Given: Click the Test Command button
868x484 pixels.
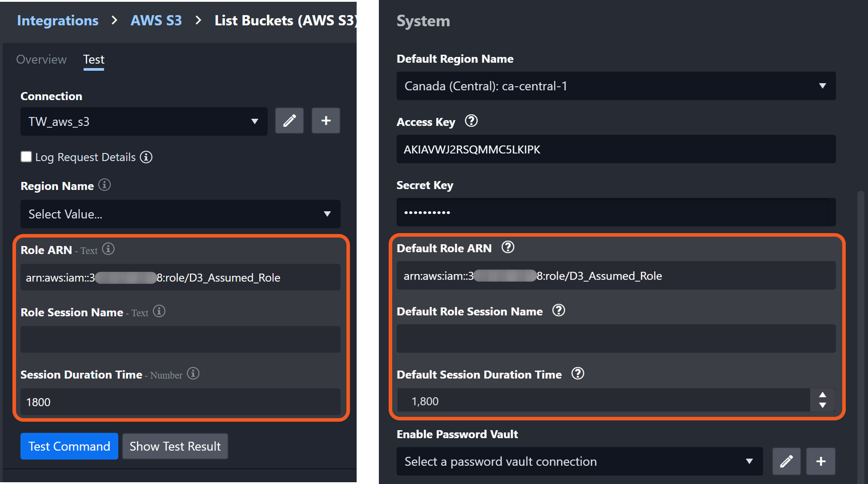Looking at the screenshot, I should click(69, 446).
